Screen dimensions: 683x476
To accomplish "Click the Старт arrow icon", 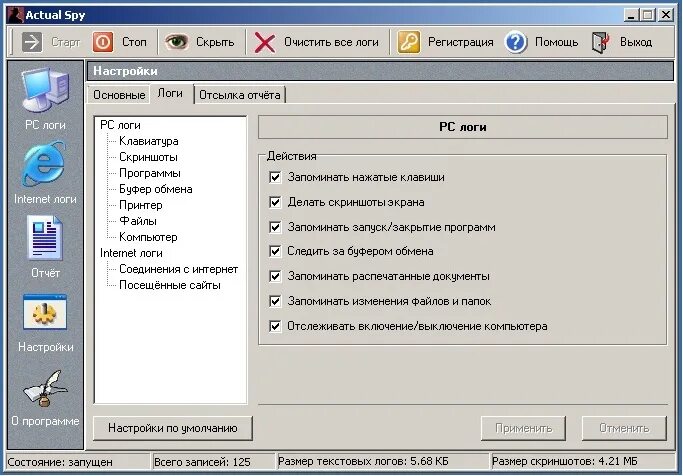I will click(x=32, y=42).
